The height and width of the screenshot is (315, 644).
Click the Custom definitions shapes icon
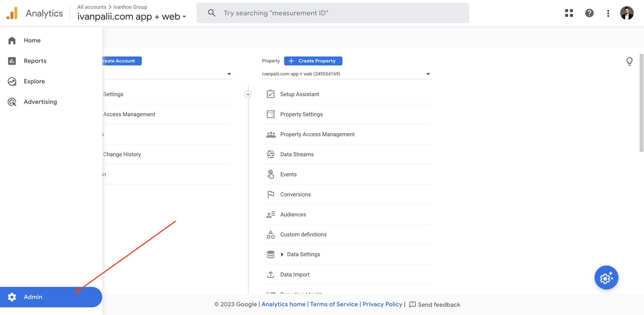click(270, 234)
